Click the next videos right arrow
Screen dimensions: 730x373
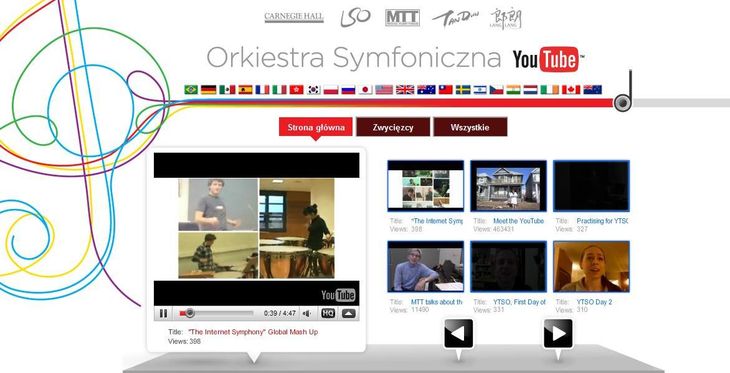click(558, 333)
